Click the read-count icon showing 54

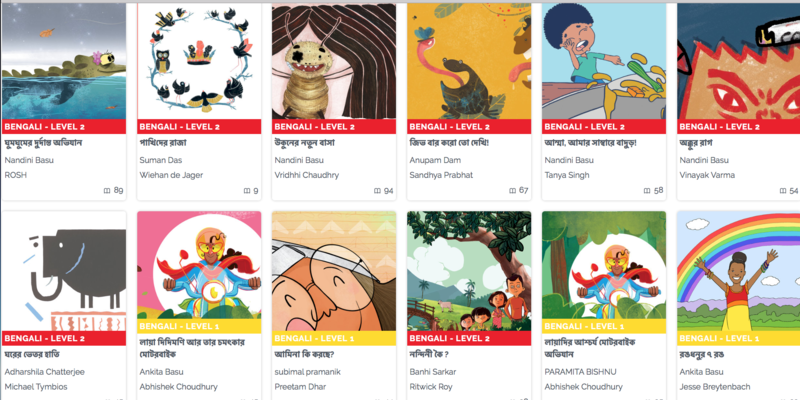(x=782, y=191)
